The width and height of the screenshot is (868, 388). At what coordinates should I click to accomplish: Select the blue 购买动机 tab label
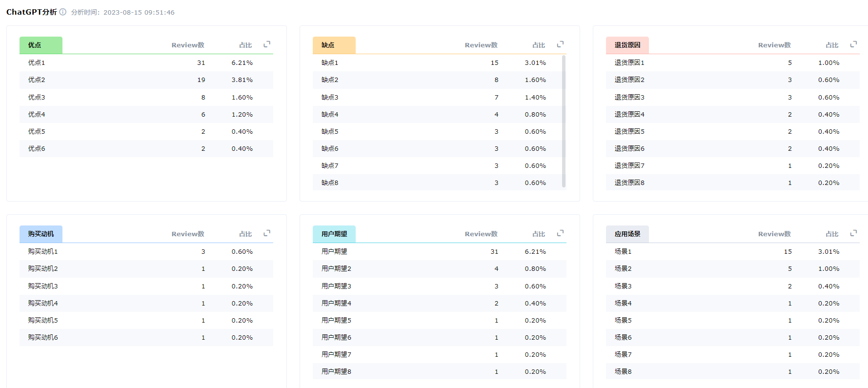click(x=41, y=234)
